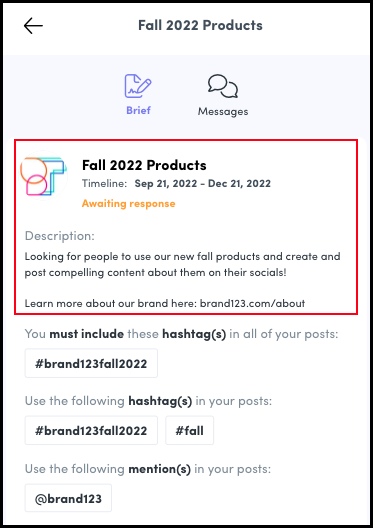373x528 pixels.
Task: Click the Use the following mention(s) text
Action: [x=148, y=469]
